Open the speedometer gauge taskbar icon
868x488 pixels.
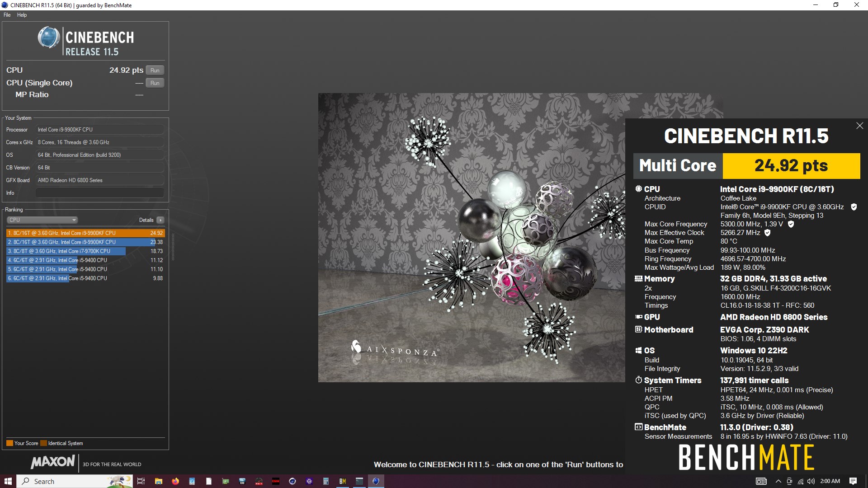pos(259,481)
